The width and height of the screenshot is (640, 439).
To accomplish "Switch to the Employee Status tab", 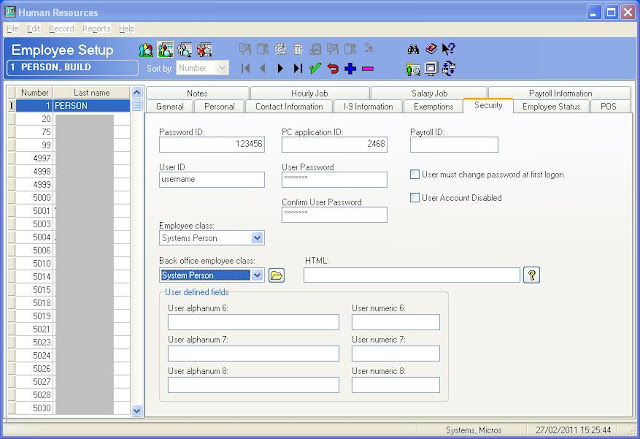I will 551,106.
